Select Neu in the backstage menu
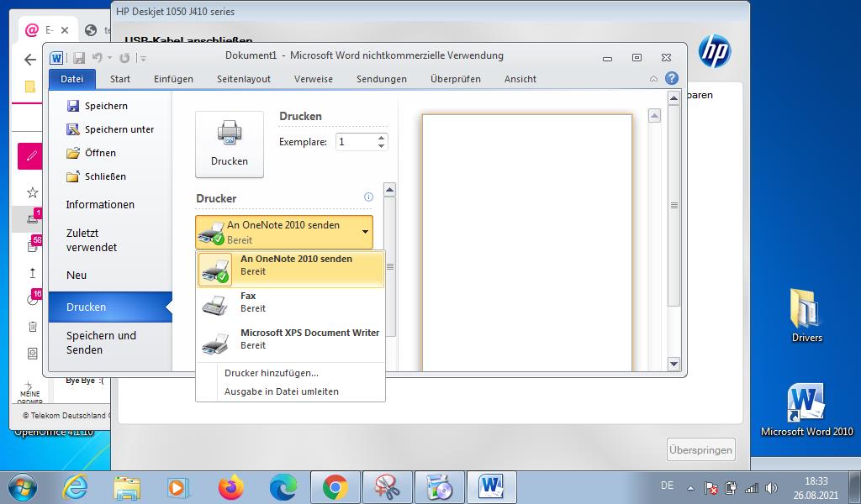 [77, 276]
